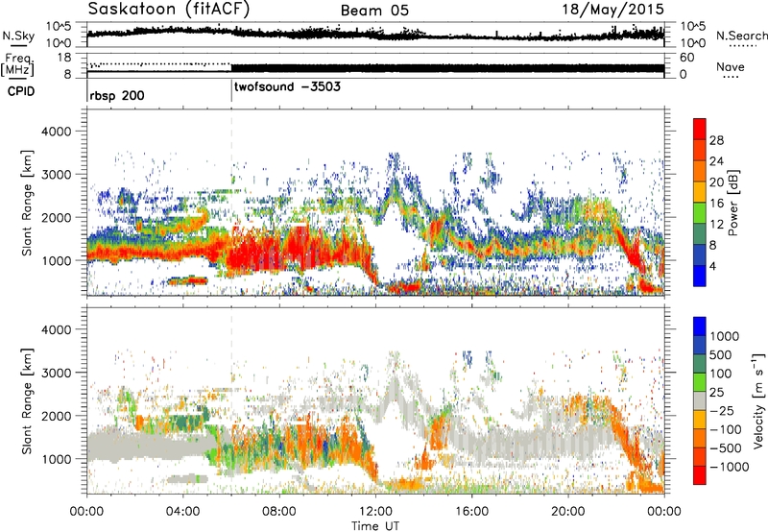Click the 'N.Search' legend label
The height and width of the screenshot is (532, 768).
pyautogui.click(x=741, y=36)
